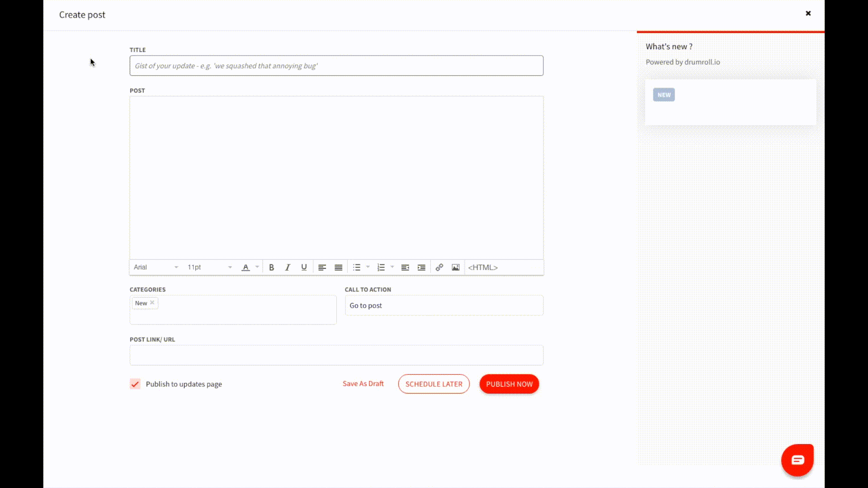
Task: Apply italic formatting to post text
Action: pyautogui.click(x=288, y=267)
